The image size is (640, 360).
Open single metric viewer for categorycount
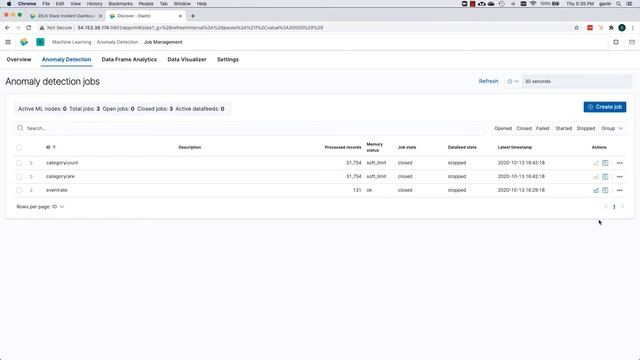596,163
